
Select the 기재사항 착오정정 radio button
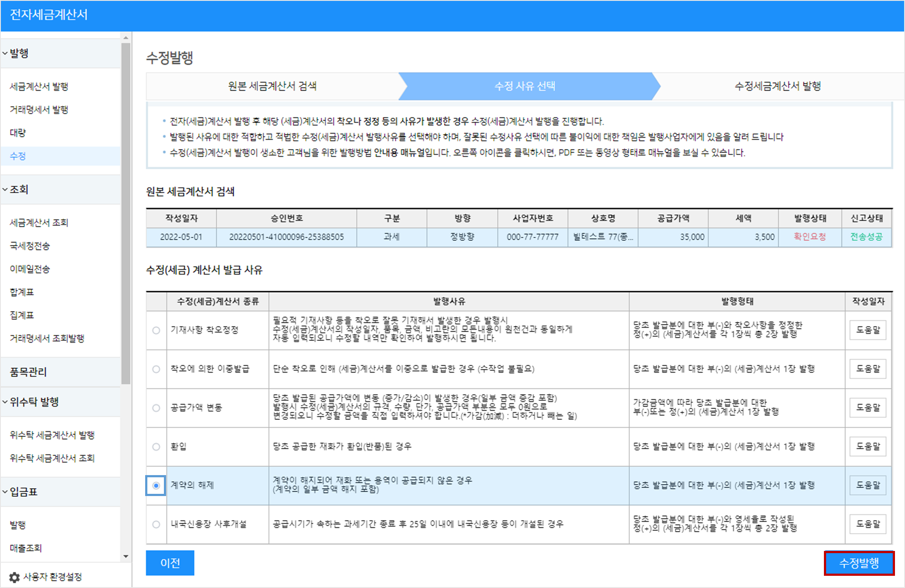point(156,330)
